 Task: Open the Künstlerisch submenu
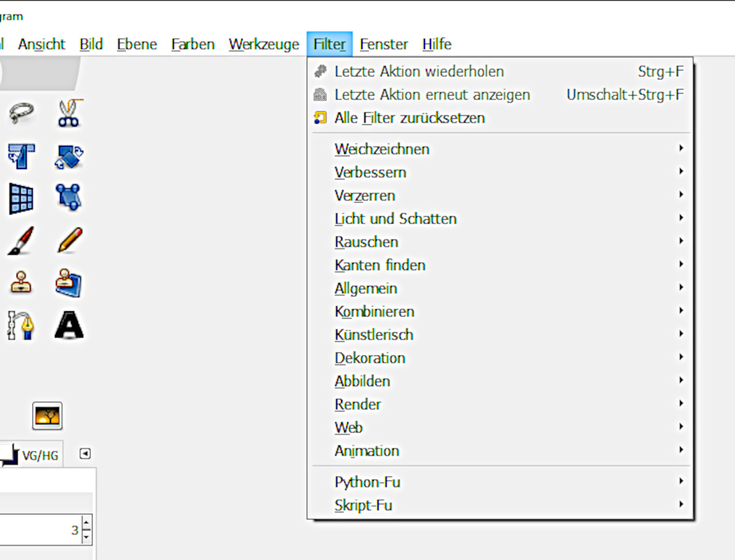[x=374, y=335]
